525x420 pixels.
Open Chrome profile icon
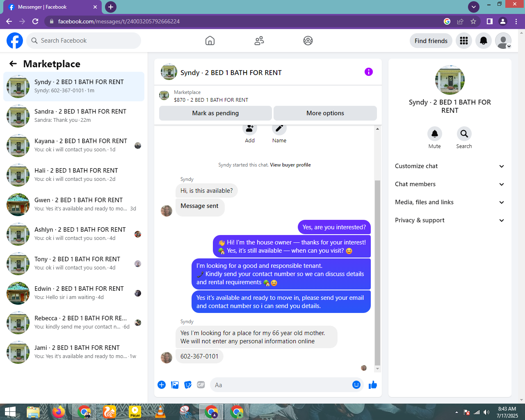[x=503, y=21]
